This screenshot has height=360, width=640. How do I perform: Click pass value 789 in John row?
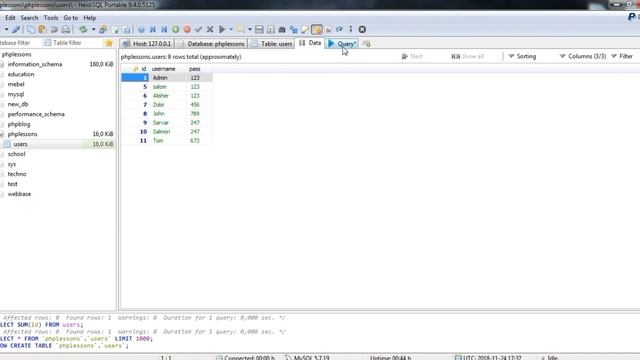tap(195, 113)
